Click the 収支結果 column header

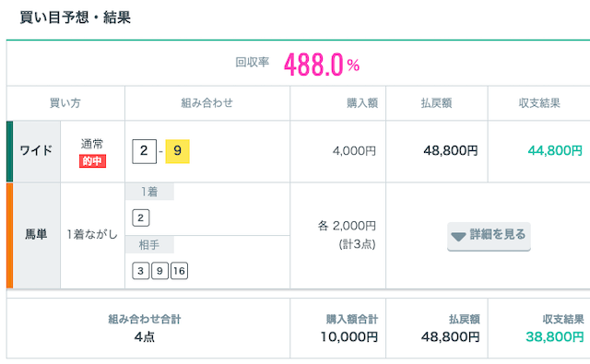539,103
